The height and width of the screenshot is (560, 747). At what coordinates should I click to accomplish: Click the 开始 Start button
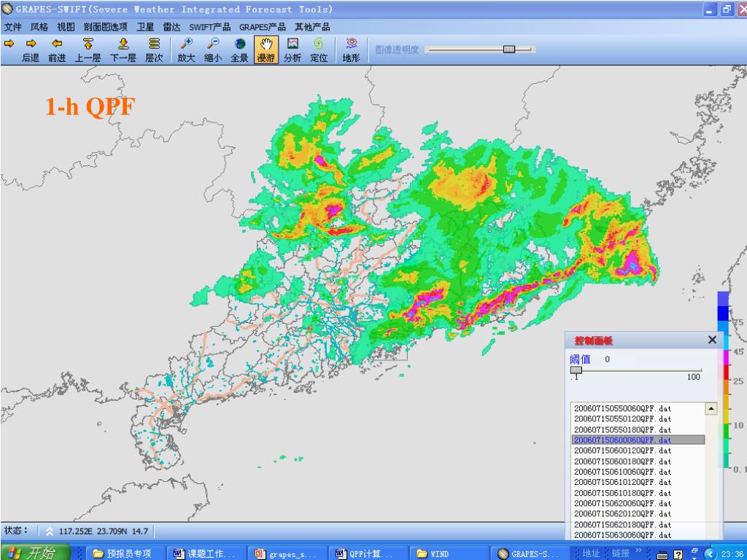tap(34, 553)
